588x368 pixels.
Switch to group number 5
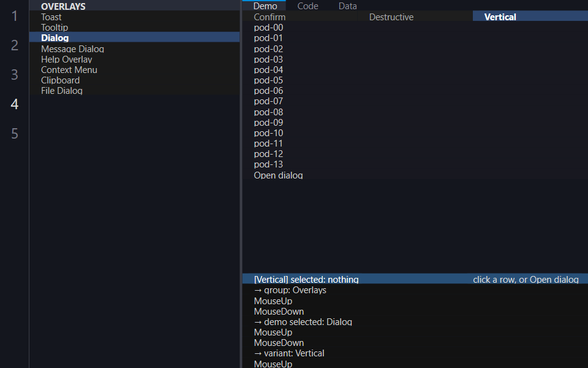pos(14,133)
